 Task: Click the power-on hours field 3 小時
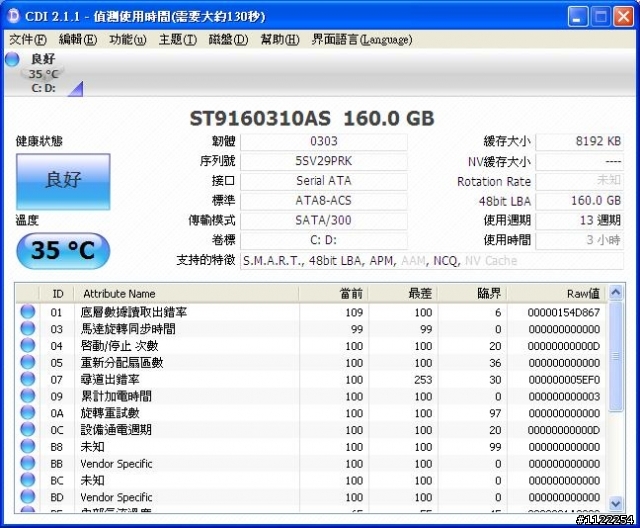pyautogui.click(x=579, y=240)
